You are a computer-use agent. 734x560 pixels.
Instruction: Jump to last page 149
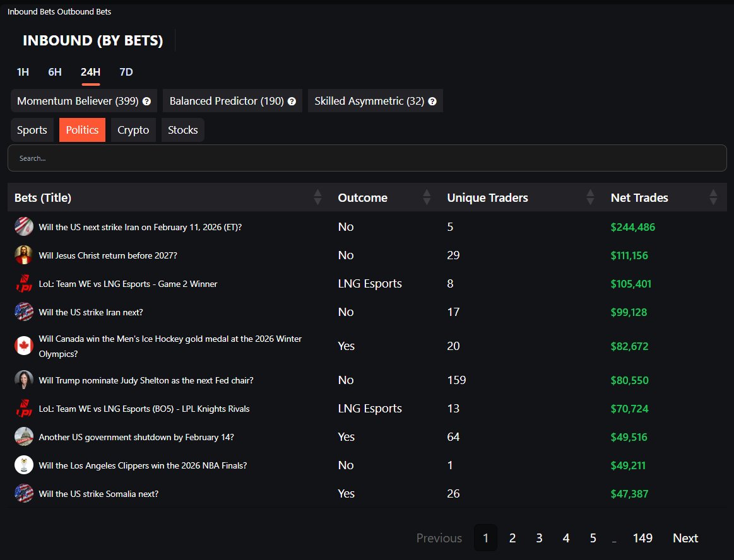coord(642,538)
